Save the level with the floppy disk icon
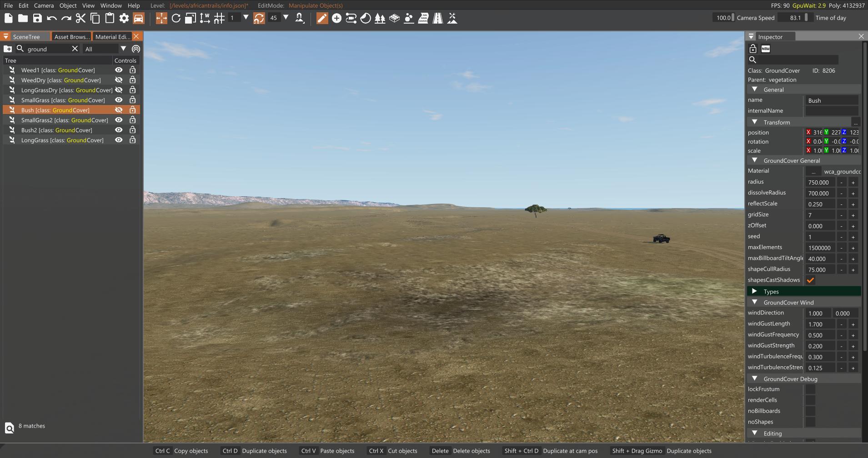Screen dimensions: 868x458 point(37,18)
